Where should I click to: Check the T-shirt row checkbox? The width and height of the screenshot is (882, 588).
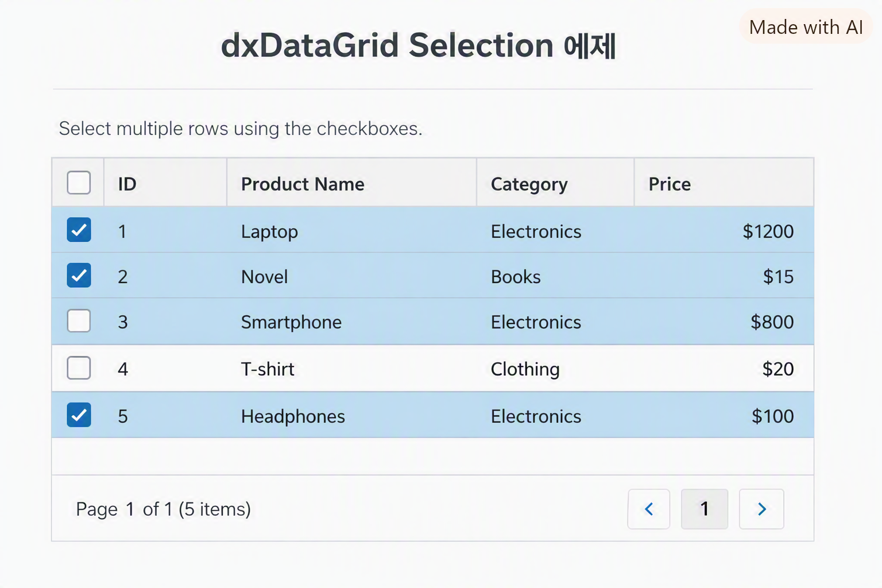(x=79, y=367)
